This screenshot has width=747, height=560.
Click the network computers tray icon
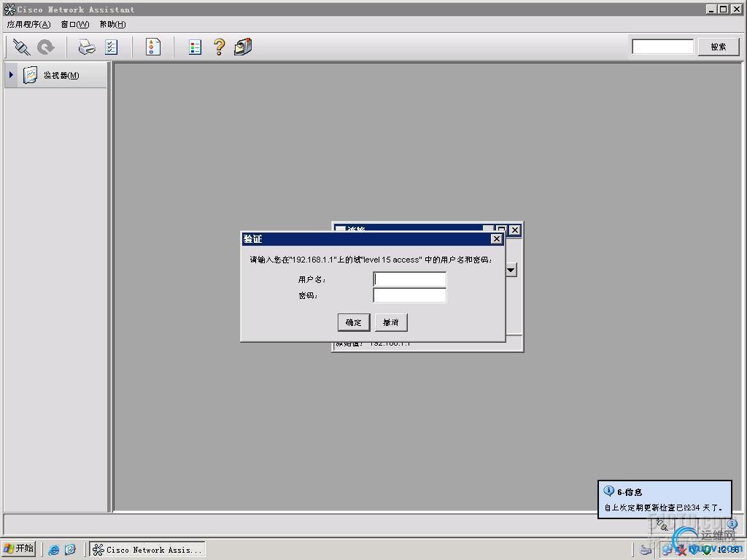(667, 551)
